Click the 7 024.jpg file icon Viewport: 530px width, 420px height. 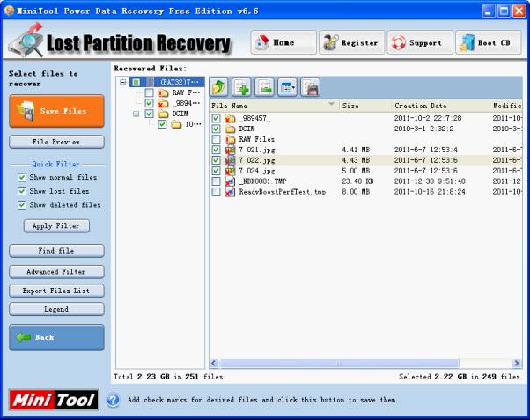tap(230, 171)
